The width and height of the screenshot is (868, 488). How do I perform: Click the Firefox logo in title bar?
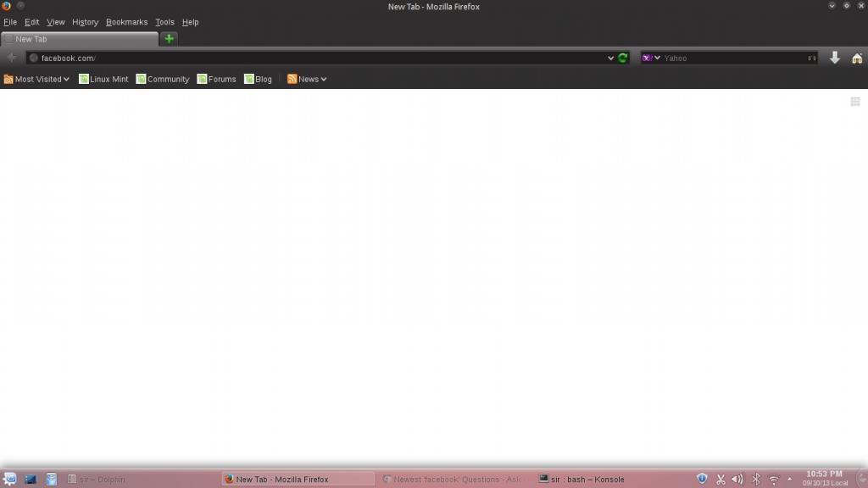point(6,6)
